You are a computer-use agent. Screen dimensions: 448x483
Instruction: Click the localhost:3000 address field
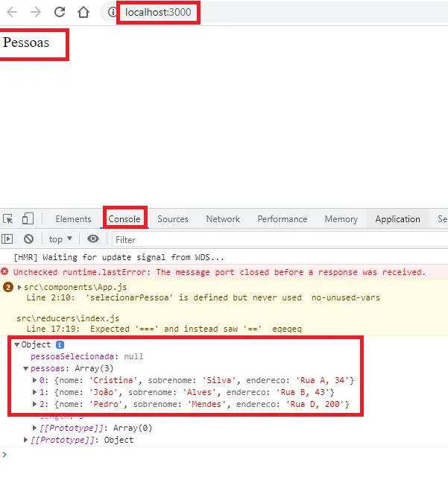tap(158, 13)
